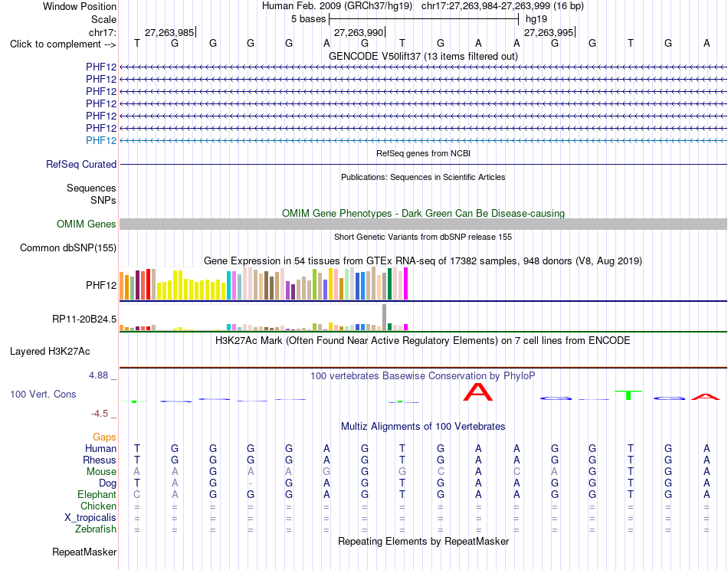Image resolution: width=728 pixels, height=570 pixels.
Task: Click the light-blue PHF12 transcript label
Action: (101, 141)
